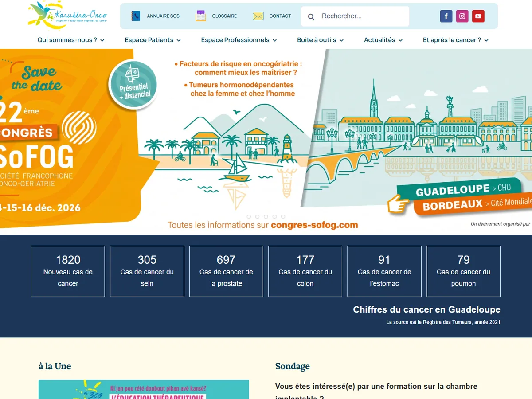Viewport: 532px width, 399px height.
Task: Open the YouTube channel icon
Action: (x=478, y=16)
